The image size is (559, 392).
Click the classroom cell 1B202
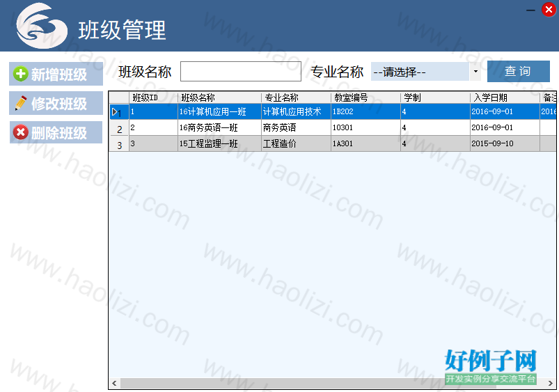pyautogui.click(x=365, y=111)
